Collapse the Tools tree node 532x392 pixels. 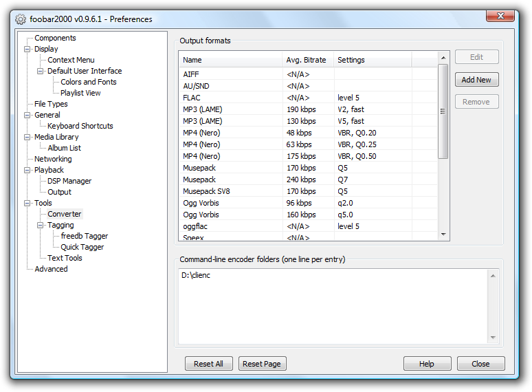[x=27, y=204]
